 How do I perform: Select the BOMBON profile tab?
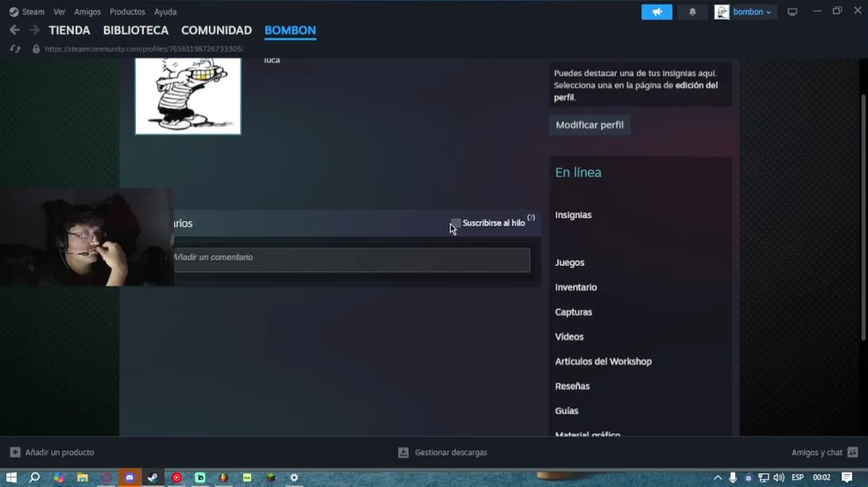290,30
